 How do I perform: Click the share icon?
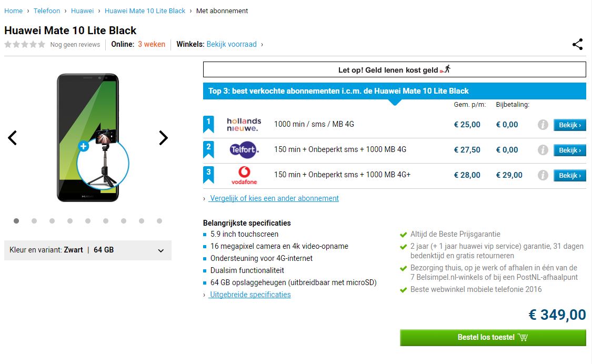[x=577, y=44]
